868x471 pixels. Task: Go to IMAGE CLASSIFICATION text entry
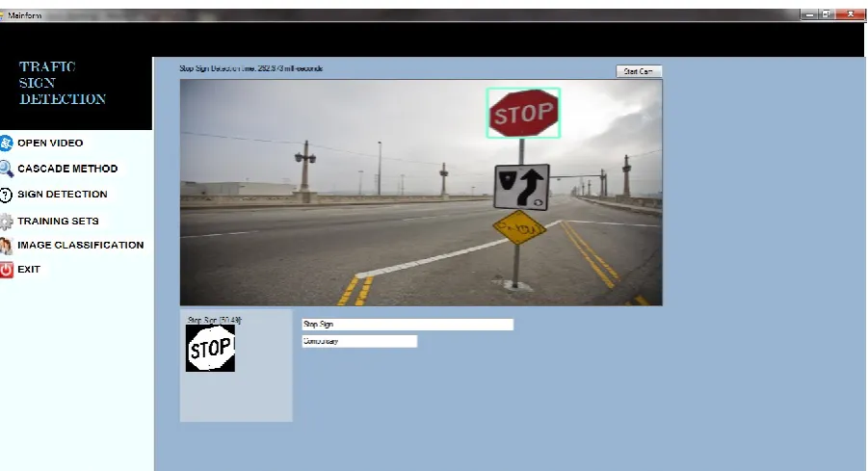click(x=81, y=245)
